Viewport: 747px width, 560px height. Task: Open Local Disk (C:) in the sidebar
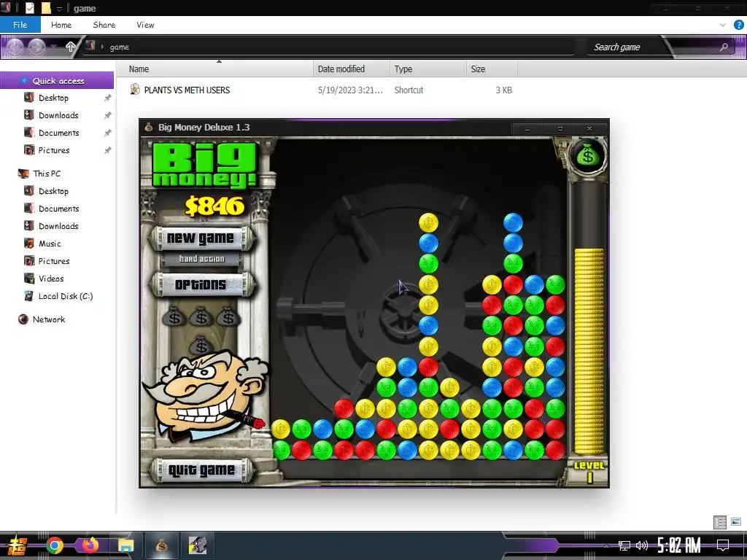click(65, 296)
